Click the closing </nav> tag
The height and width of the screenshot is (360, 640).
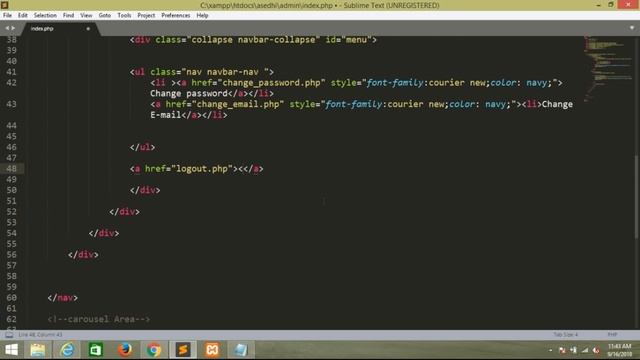[62, 298]
